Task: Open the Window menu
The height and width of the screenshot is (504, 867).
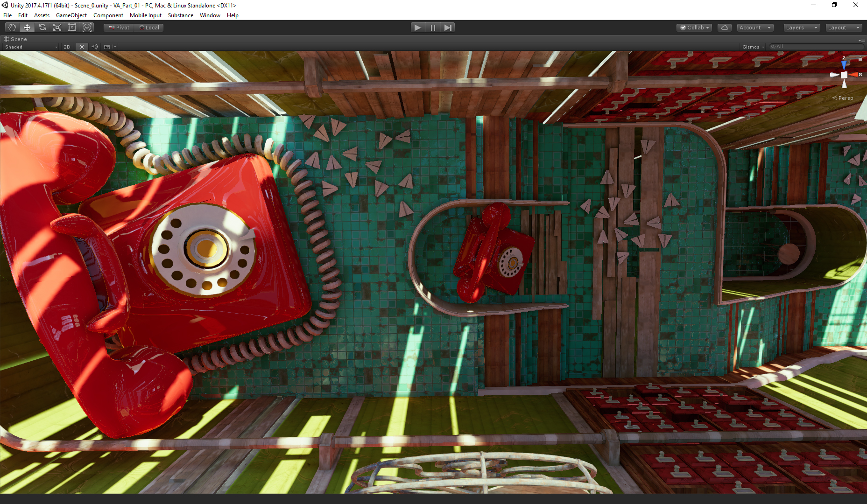Action: tap(210, 15)
